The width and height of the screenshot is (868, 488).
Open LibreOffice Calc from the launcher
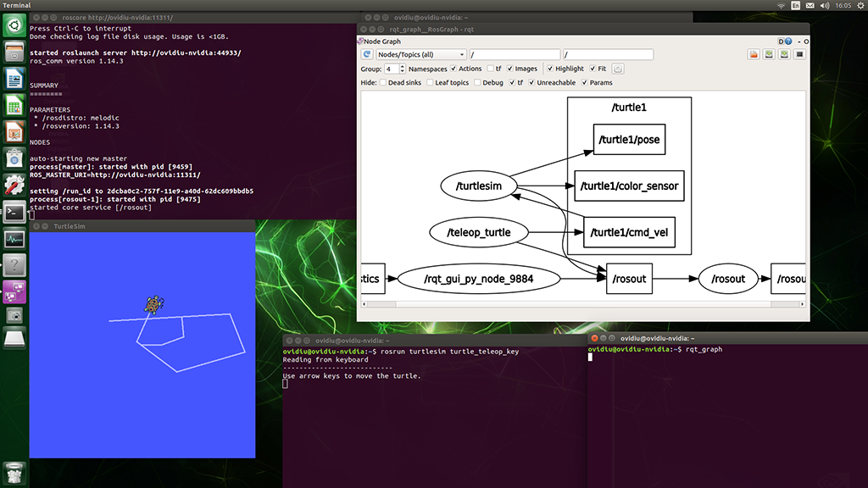14,105
